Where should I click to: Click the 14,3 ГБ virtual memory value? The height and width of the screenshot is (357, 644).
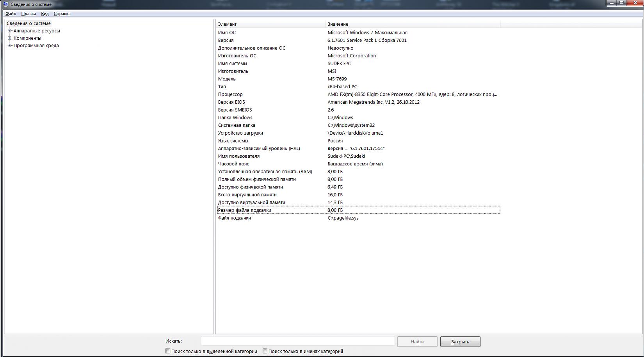pyautogui.click(x=335, y=202)
